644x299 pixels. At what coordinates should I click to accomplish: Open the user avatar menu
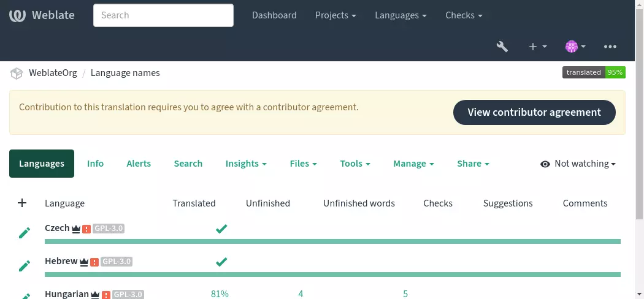click(x=575, y=47)
